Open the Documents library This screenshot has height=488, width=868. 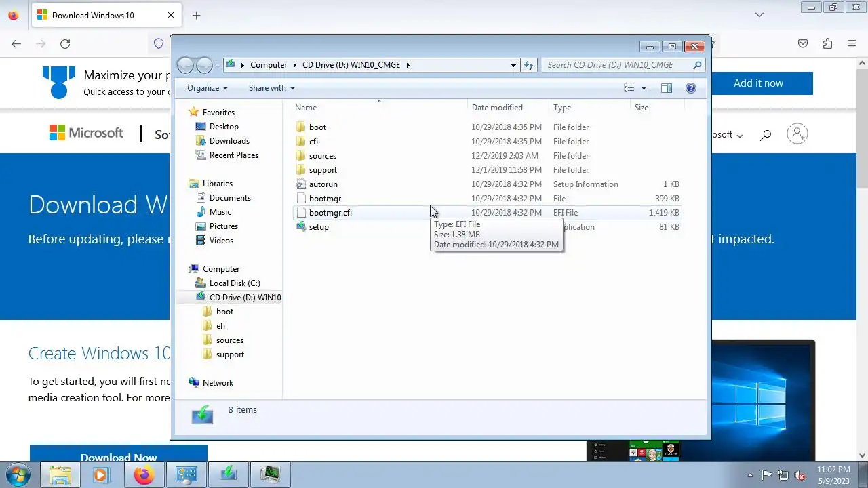(230, 198)
